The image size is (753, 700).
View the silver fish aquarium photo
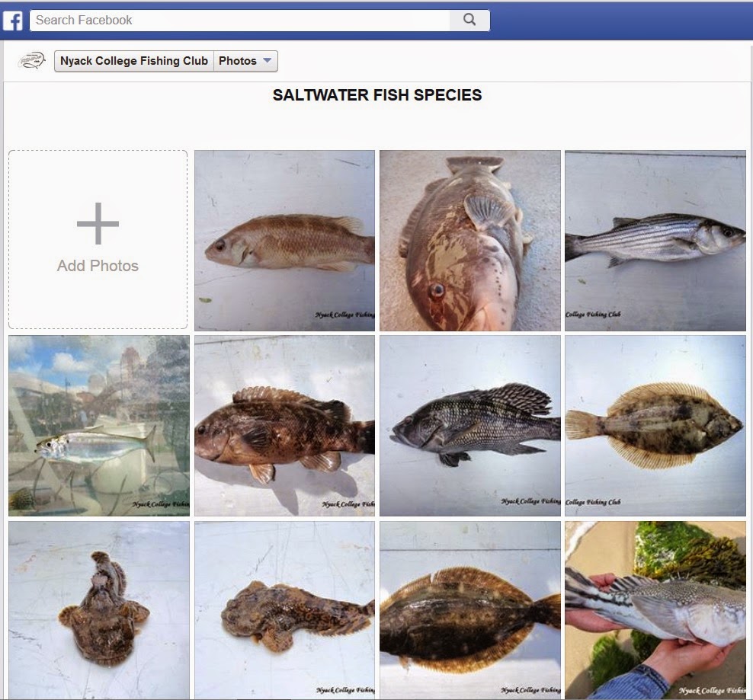(x=98, y=425)
